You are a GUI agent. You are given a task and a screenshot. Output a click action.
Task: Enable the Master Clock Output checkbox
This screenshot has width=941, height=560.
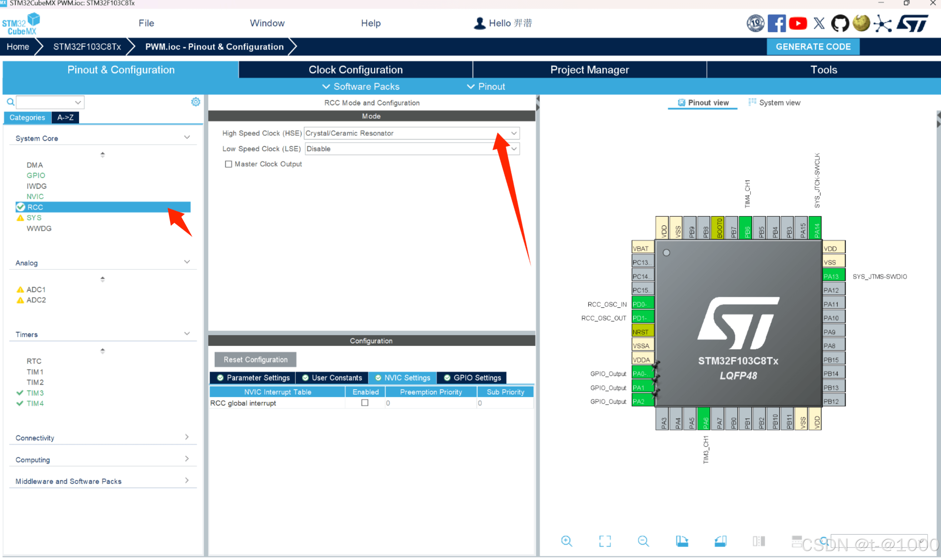[x=228, y=164]
